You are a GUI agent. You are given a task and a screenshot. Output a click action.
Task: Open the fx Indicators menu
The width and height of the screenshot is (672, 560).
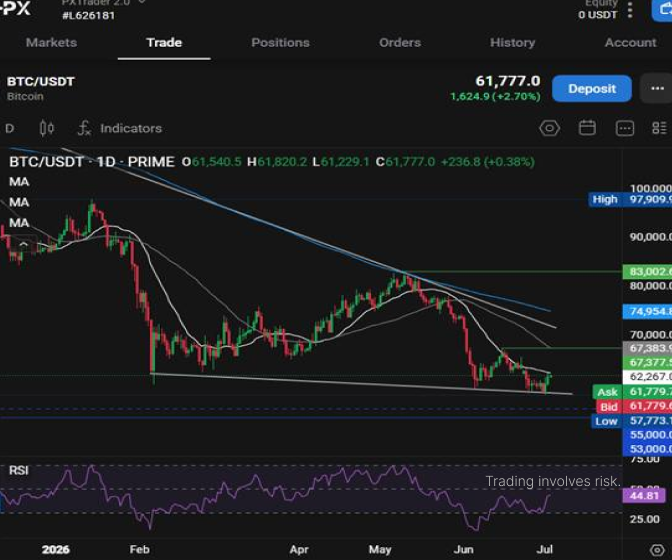[120, 128]
